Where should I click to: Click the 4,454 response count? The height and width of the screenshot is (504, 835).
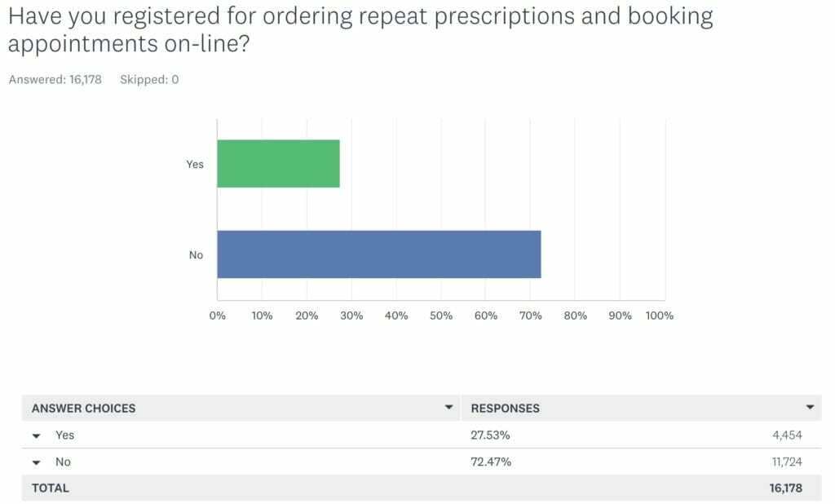coord(787,435)
